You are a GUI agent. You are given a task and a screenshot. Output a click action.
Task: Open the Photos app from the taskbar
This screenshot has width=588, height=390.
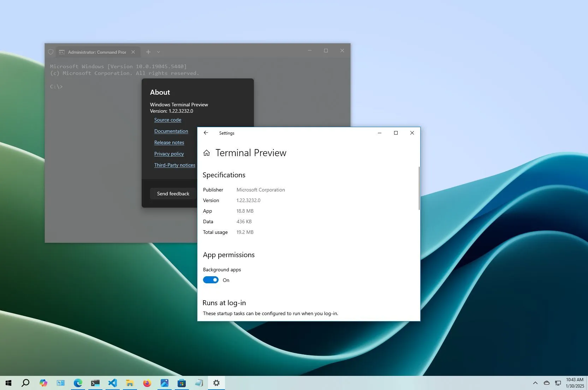coord(164,383)
